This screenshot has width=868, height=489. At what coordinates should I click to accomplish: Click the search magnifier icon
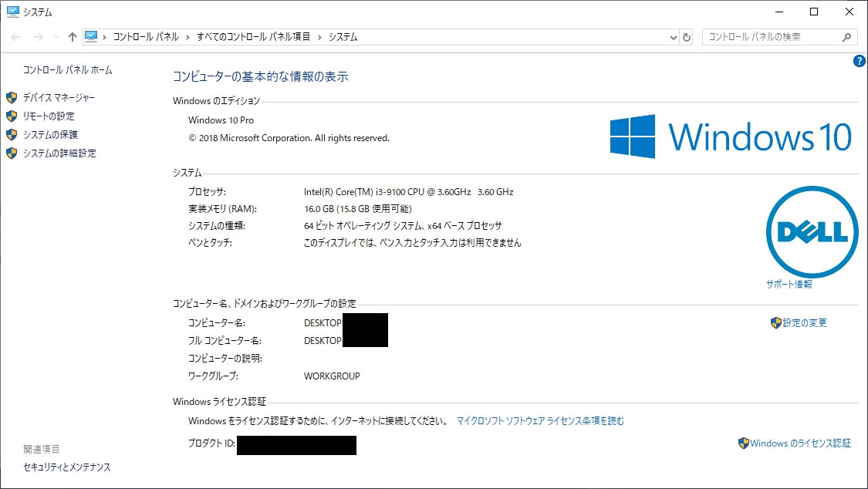pos(846,37)
